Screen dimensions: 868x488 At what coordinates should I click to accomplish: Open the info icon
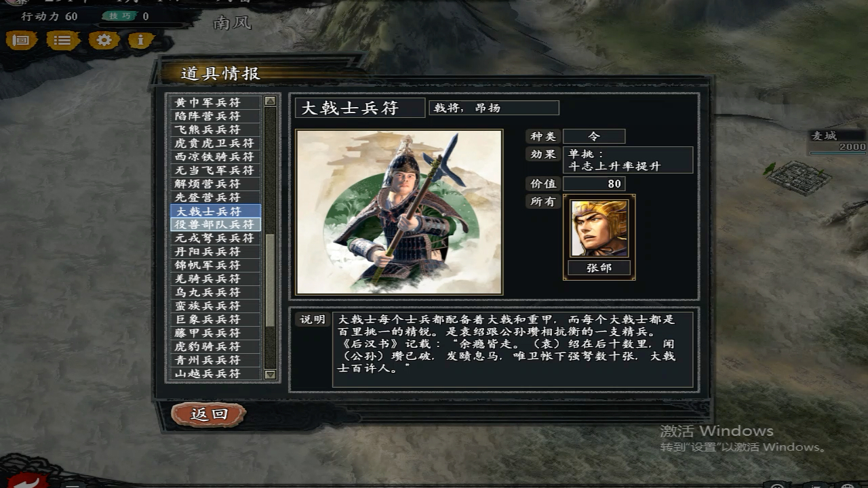[x=141, y=41]
